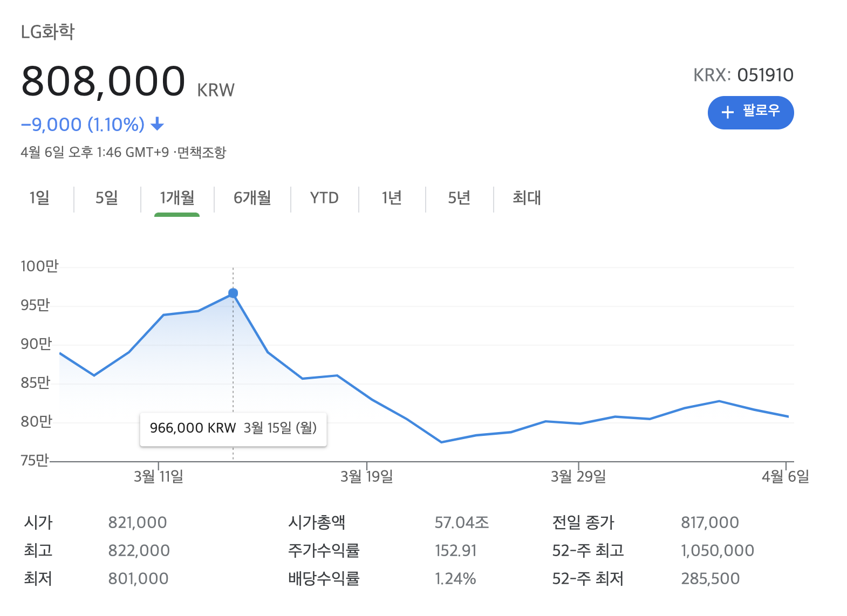
Task: Click the 52-주 최저 value 285,500
Action: click(711, 578)
